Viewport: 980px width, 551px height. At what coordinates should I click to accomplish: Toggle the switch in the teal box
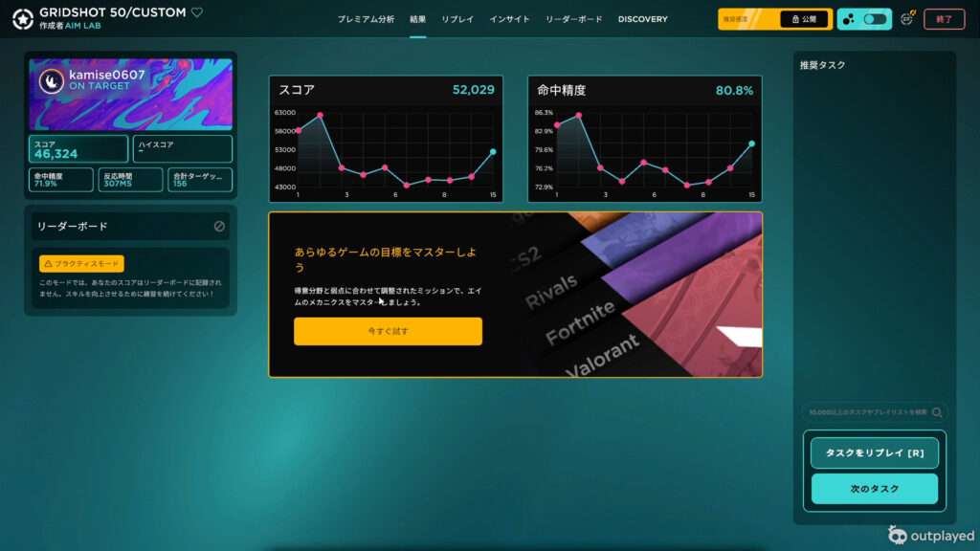(874, 19)
